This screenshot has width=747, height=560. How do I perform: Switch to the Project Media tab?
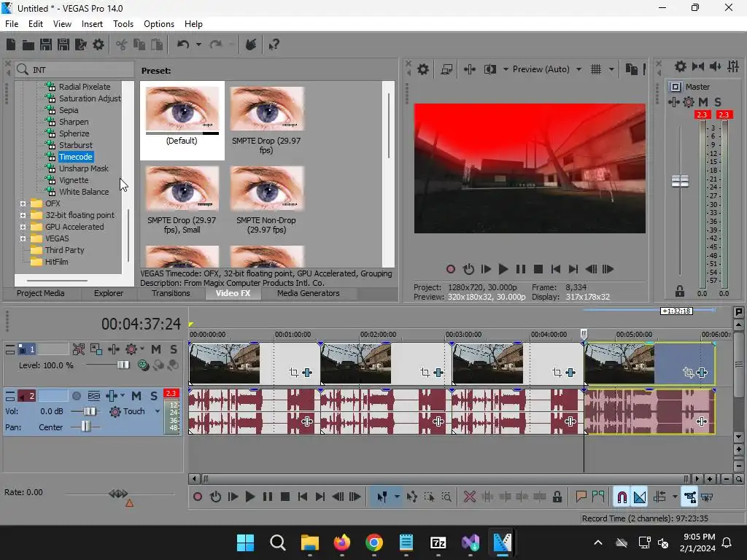41,293
